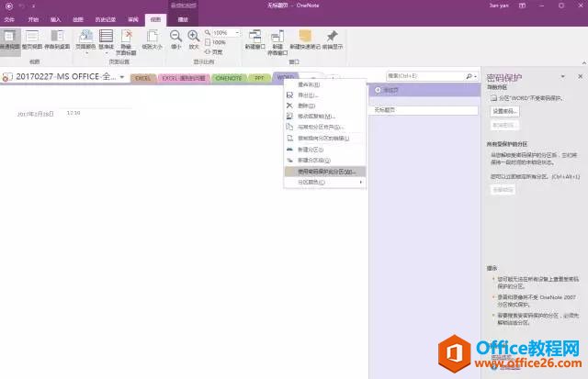Switch to Full Page View (整页视图)

click(x=32, y=39)
